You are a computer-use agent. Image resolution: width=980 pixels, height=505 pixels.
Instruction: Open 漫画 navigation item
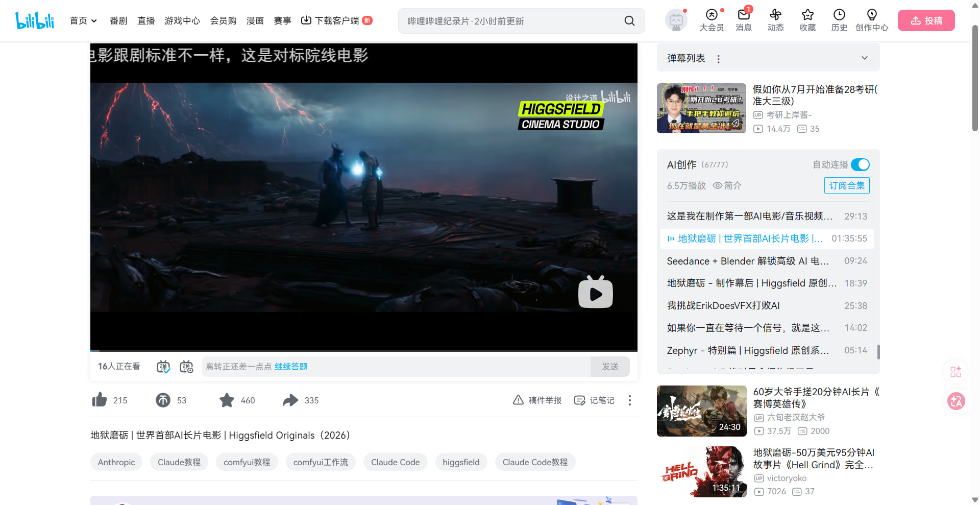coord(255,20)
